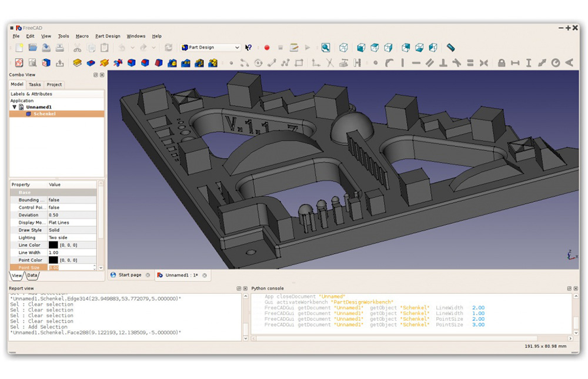This screenshot has width=588, height=379.
Task: Apply the lock constraint padlock icon
Action: pos(502,63)
